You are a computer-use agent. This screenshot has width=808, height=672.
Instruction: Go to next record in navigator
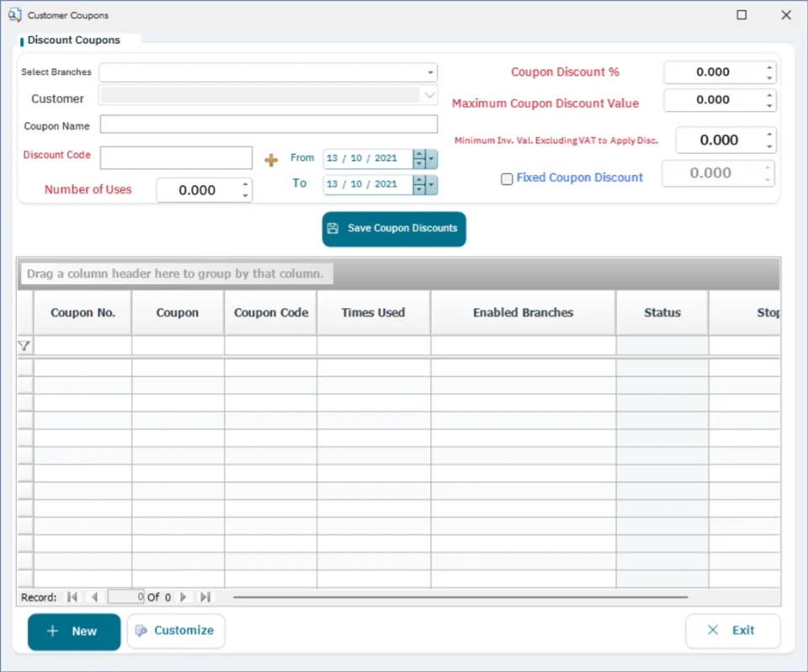(183, 597)
